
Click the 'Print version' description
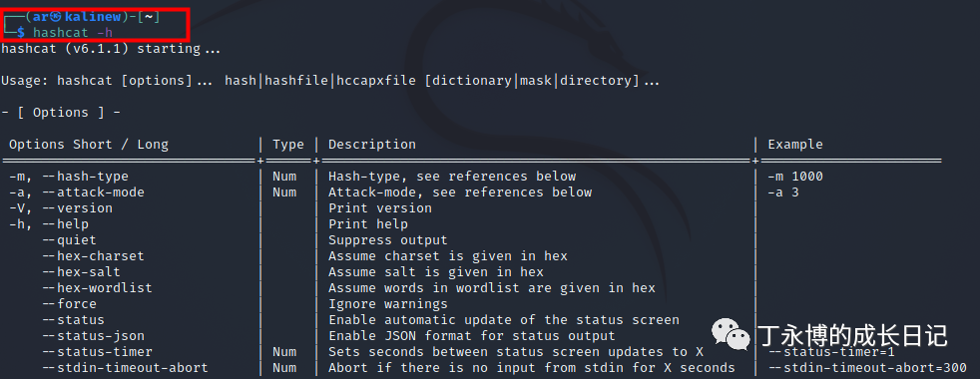380,207
